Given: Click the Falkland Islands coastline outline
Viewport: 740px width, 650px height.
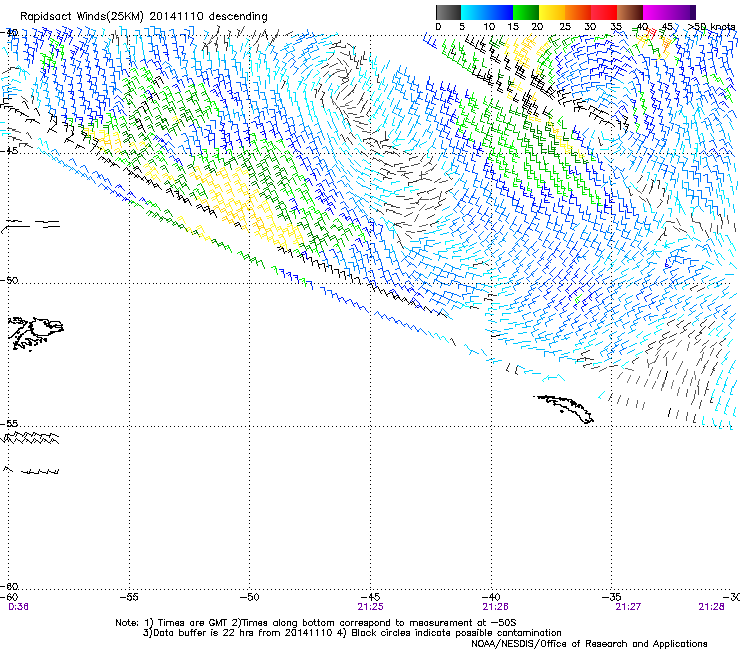Looking at the screenshot, I should tap(37, 333).
